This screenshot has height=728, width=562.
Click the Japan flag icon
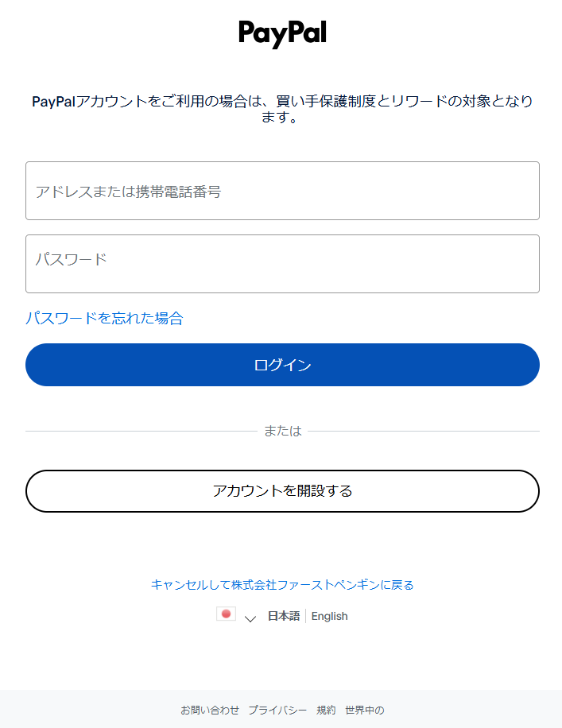click(227, 614)
